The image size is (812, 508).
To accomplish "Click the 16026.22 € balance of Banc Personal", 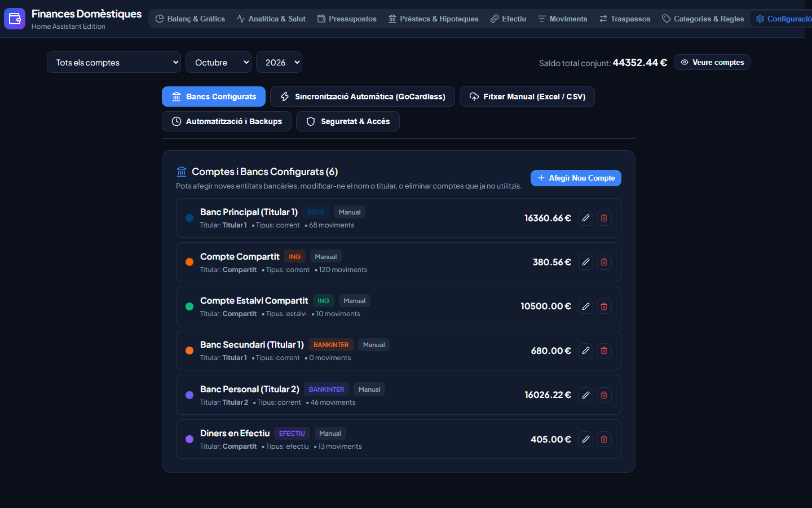I will [548, 395].
